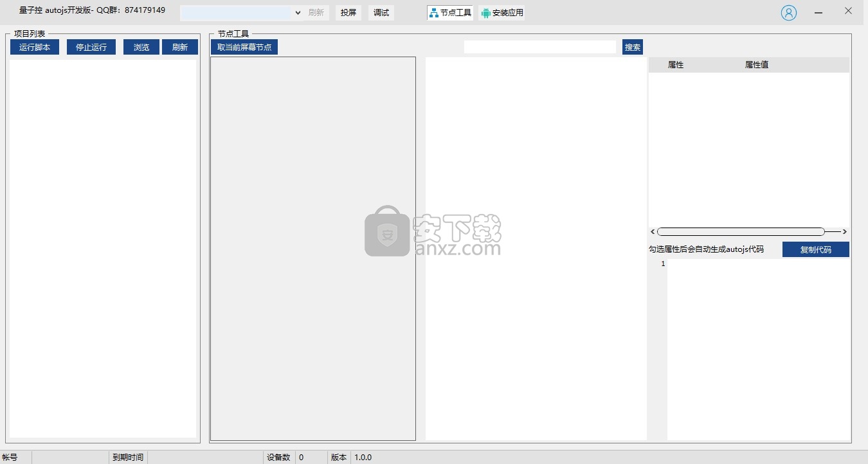Click the 浏览 browse button
Image resolution: width=868 pixels, height=464 pixels.
(x=141, y=47)
